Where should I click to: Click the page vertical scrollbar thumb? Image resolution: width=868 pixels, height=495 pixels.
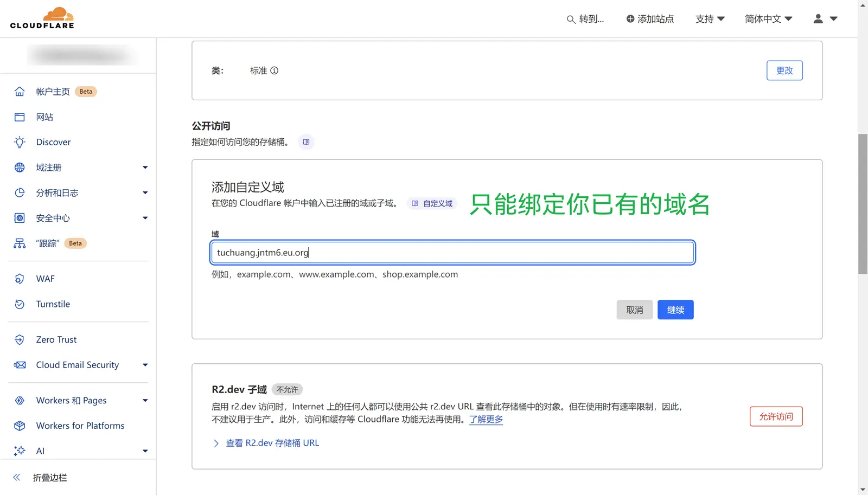pyautogui.click(x=863, y=203)
